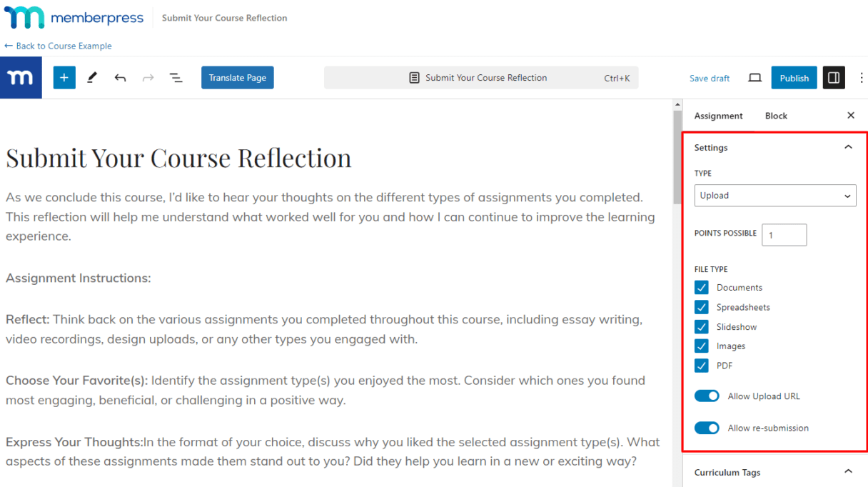Disable the Allow Upload URL toggle
868x487 pixels.
(707, 396)
